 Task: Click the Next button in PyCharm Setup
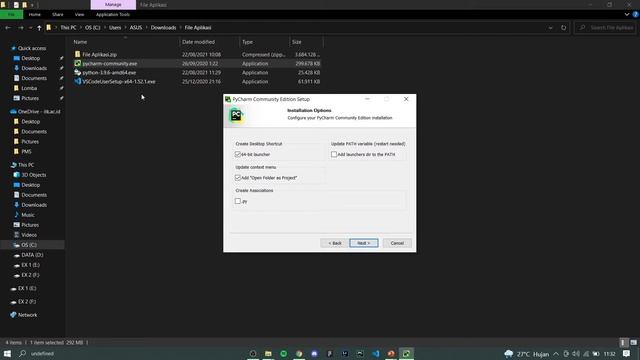click(x=364, y=243)
